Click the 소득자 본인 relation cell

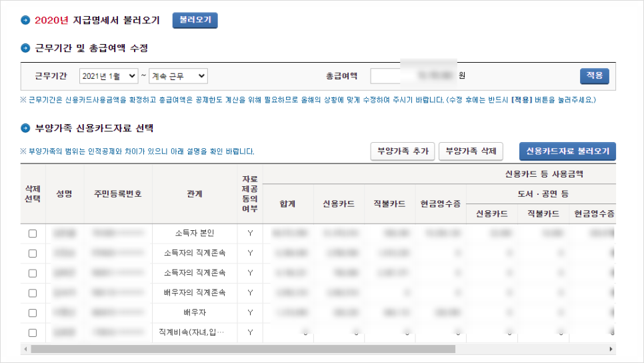click(195, 234)
